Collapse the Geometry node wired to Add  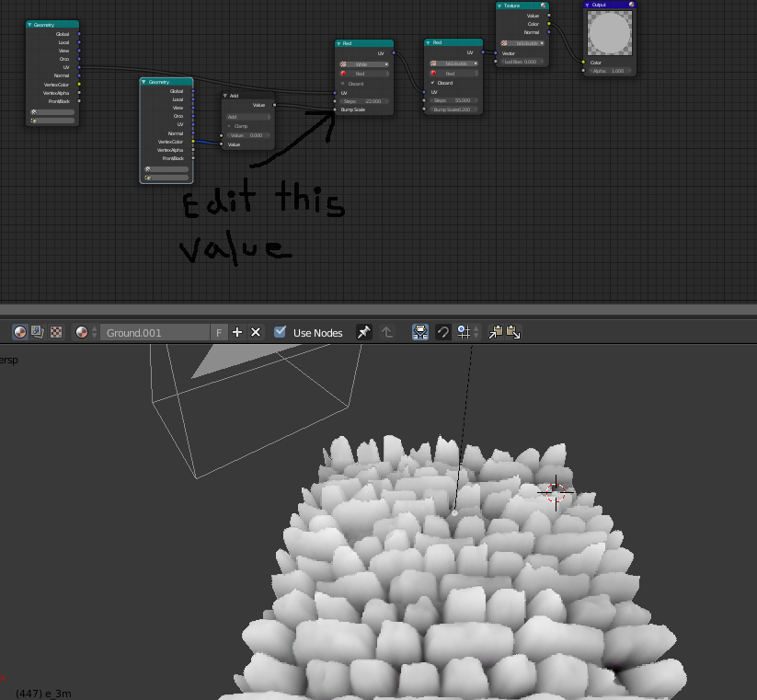click(x=143, y=82)
